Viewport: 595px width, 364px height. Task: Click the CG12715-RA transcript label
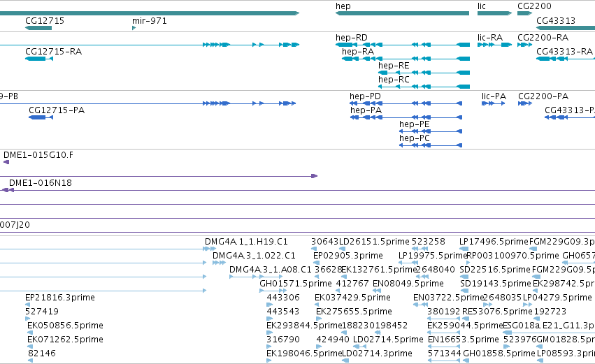pyautogui.click(x=54, y=52)
